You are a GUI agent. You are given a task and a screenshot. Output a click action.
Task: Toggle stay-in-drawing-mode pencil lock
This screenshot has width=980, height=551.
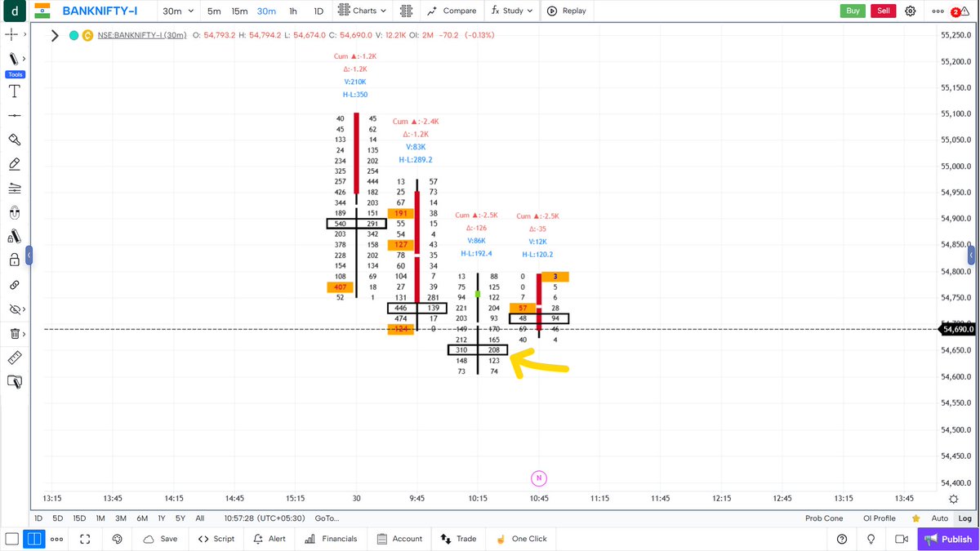point(14,237)
